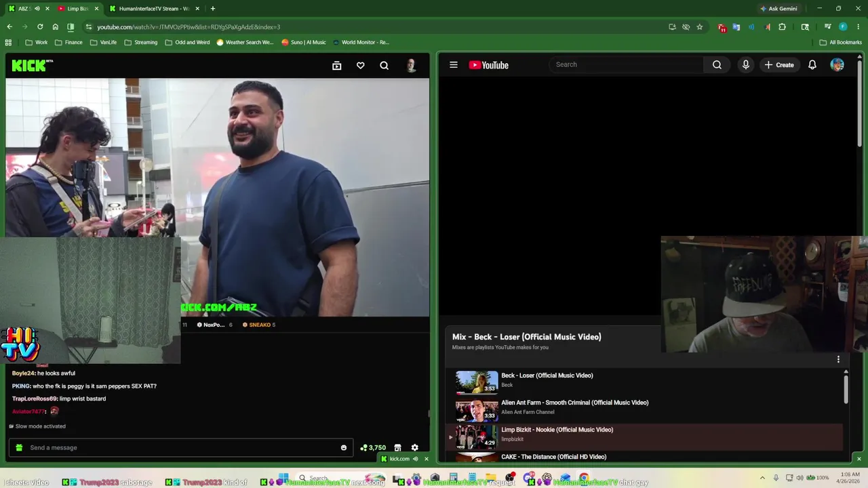Click the browser reload button

click(x=40, y=27)
